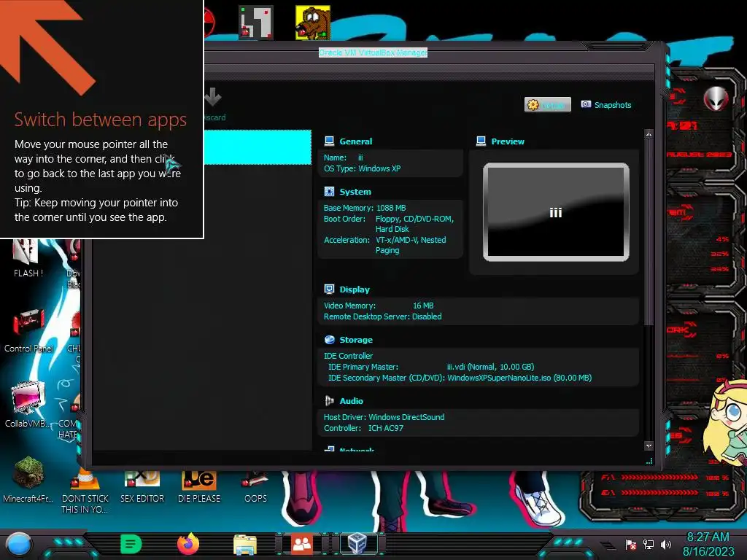Click the details pane vertical scrollbar thumb

click(649, 233)
